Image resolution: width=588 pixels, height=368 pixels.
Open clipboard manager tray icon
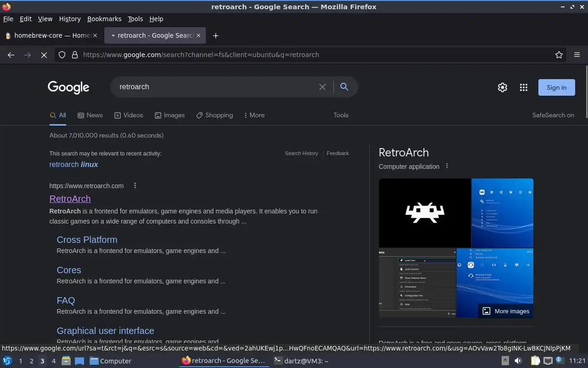[536, 361]
